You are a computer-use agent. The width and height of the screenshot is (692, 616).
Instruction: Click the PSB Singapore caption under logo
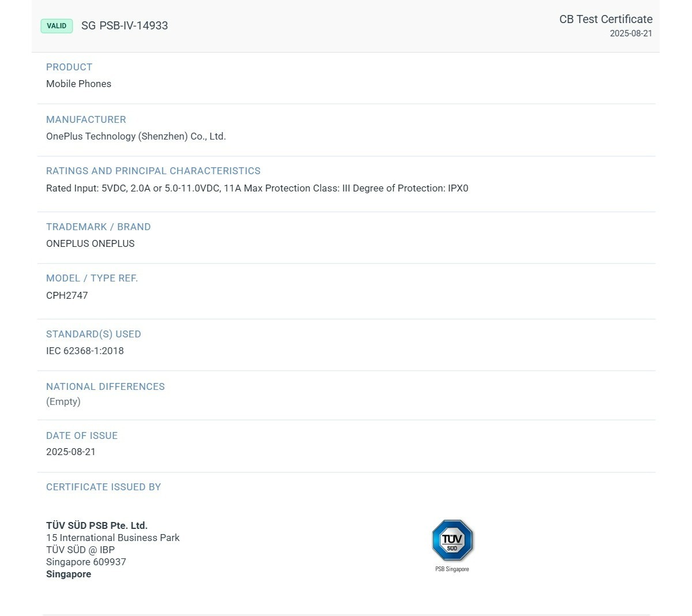pos(452,569)
